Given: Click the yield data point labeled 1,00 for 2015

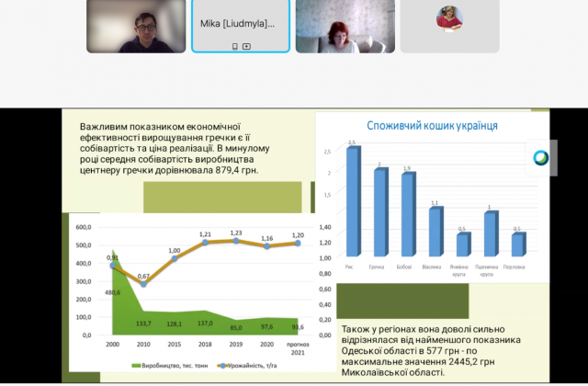Looking at the screenshot, I should click(175, 258).
